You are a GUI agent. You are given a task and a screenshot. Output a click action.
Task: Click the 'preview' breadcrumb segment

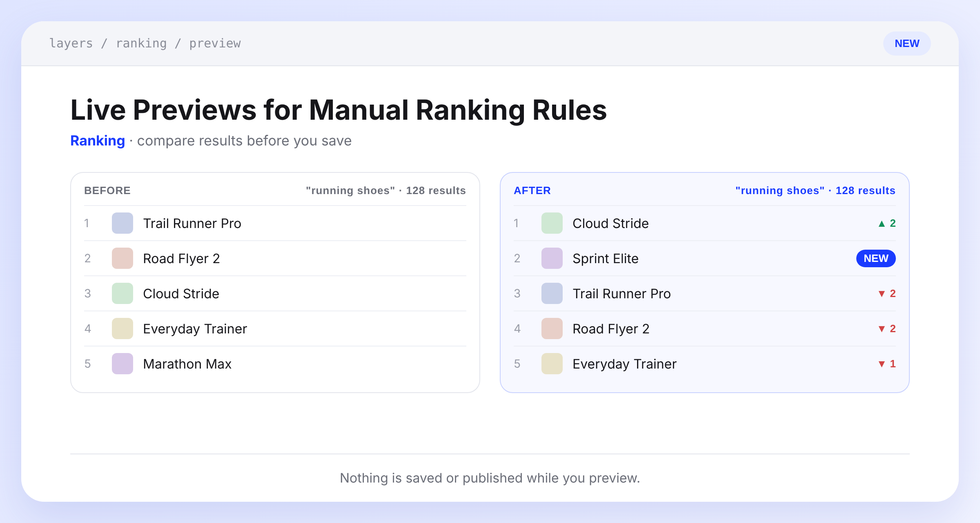pyautogui.click(x=215, y=43)
